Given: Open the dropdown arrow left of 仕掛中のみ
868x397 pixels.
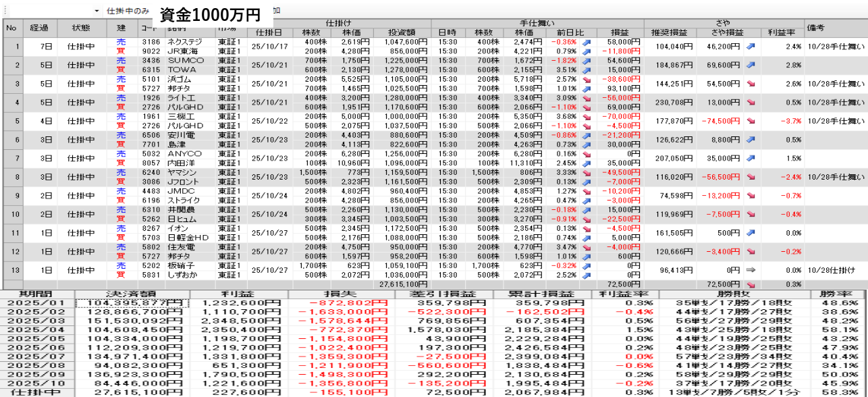Looking at the screenshot, I should tap(97, 11).
